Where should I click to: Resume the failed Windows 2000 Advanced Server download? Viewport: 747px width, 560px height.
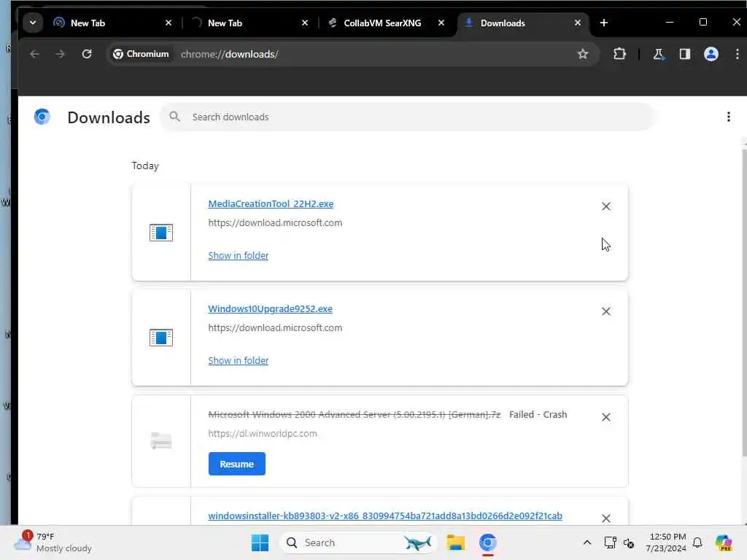pos(237,464)
